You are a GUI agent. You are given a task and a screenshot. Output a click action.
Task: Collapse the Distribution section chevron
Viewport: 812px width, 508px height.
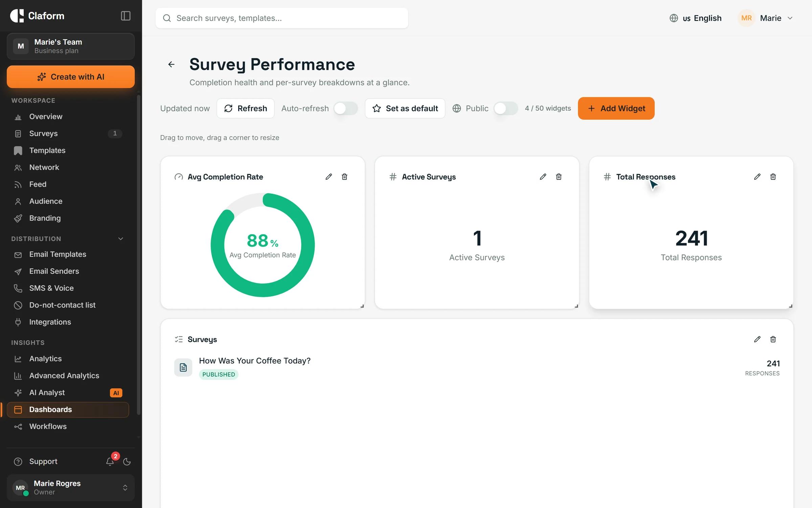tap(121, 239)
